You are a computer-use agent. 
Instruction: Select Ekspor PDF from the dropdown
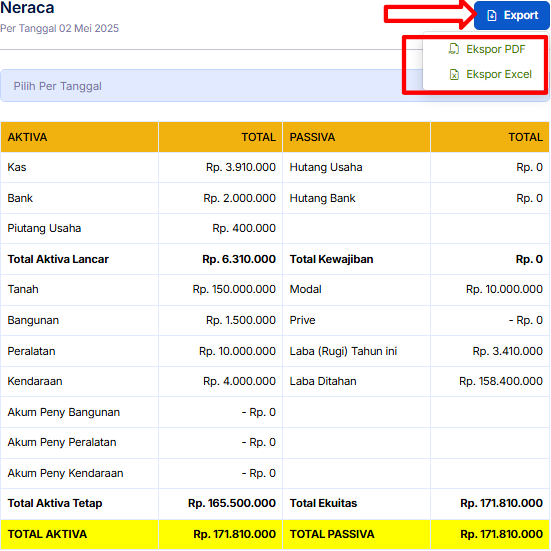point(487,49)
